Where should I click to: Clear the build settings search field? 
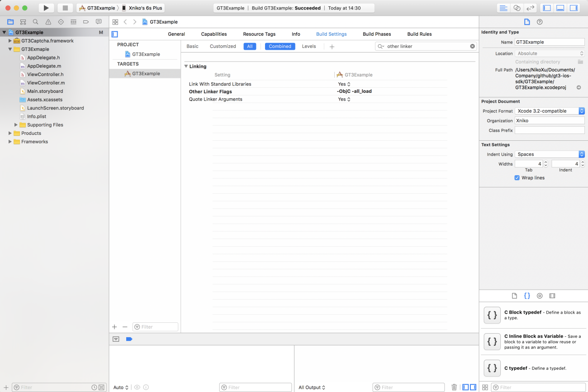click(472, 46)
